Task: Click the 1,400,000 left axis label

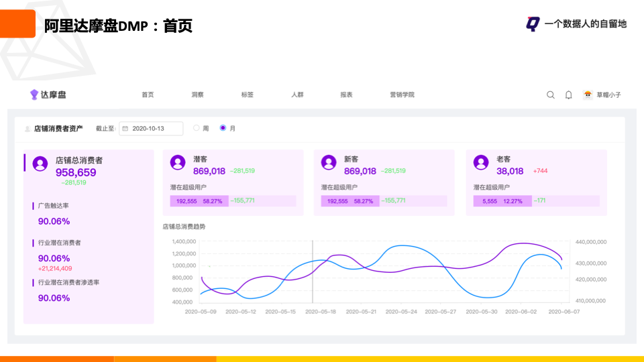Action: [184, 241]
